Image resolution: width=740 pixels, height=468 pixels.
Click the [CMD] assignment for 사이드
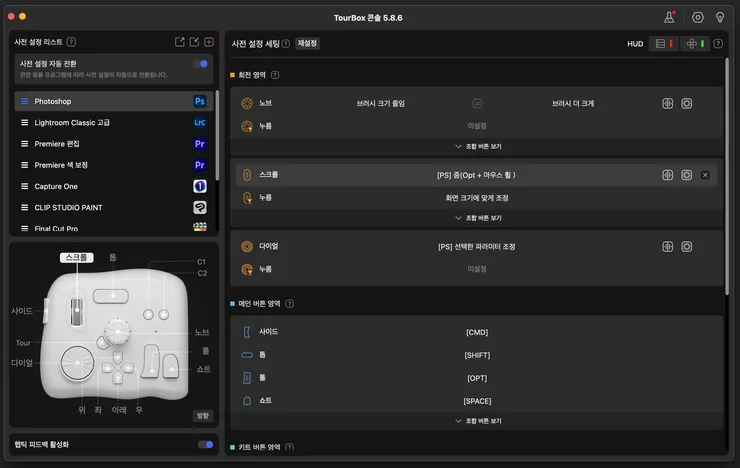tap(477, 332)
